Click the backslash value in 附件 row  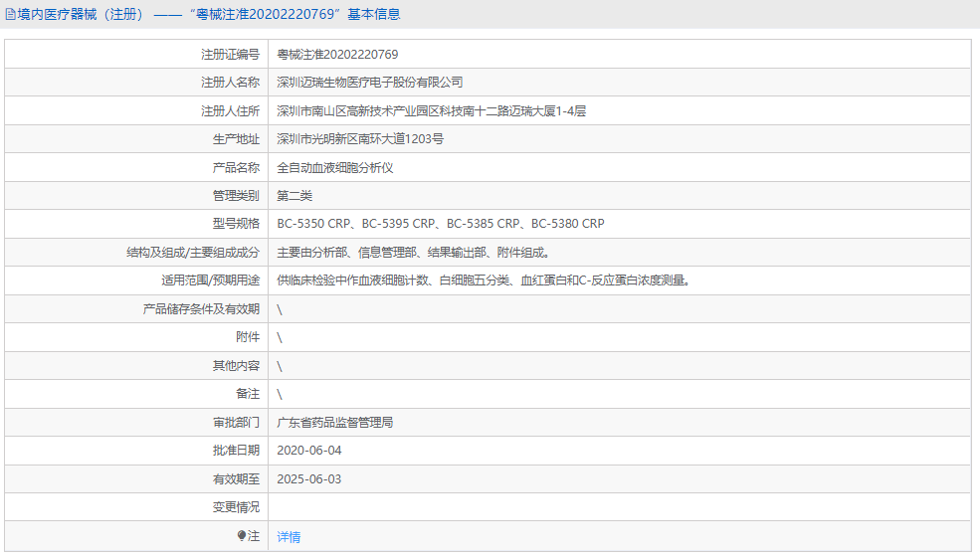pos(280,338)
